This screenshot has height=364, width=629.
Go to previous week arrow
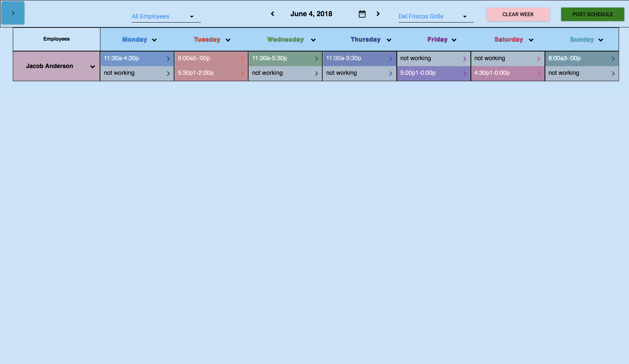[x=273, y=14]
